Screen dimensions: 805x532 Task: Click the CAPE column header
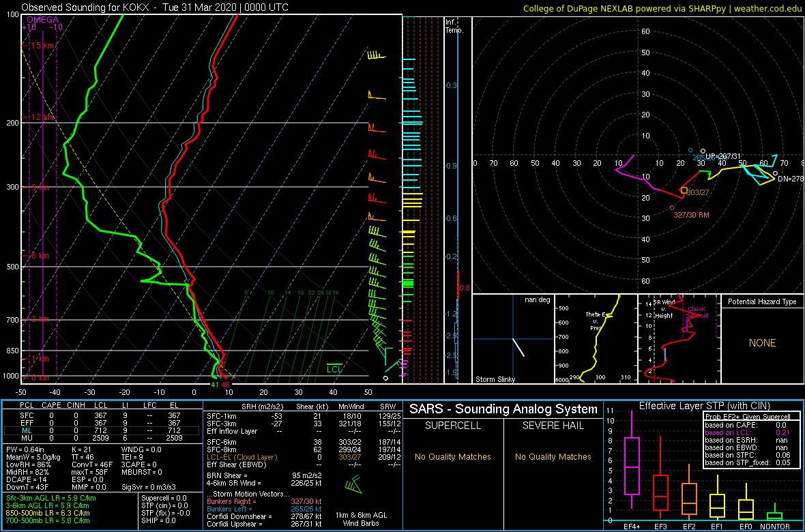pyautogui.click(x=51, y=405)
